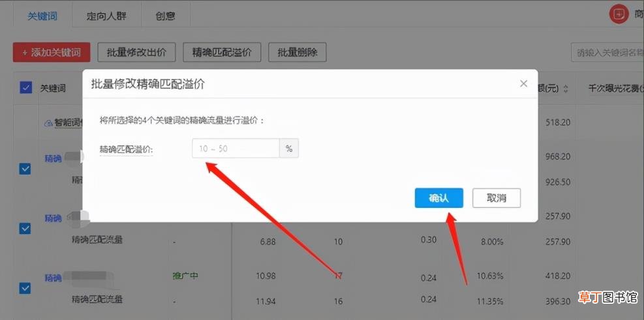Viewport: 644px width, 320px height.
Task: Click the 10.98 cell value
Action: point(266,276)
